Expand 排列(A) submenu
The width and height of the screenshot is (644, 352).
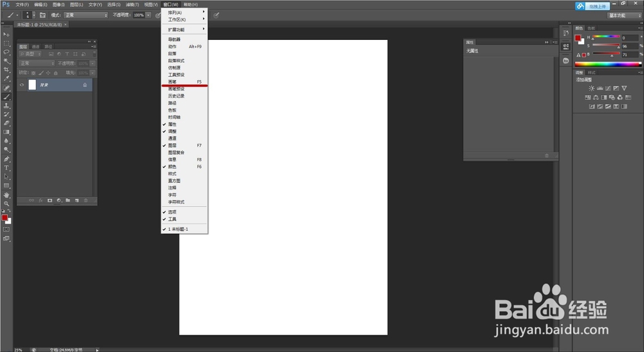(x=184, y=12)
